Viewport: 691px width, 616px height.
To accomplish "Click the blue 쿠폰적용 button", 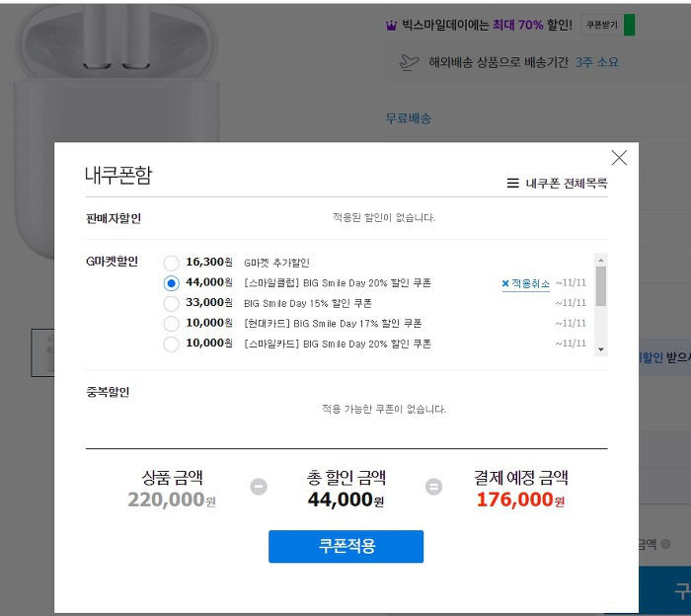I will pos(345,546).
